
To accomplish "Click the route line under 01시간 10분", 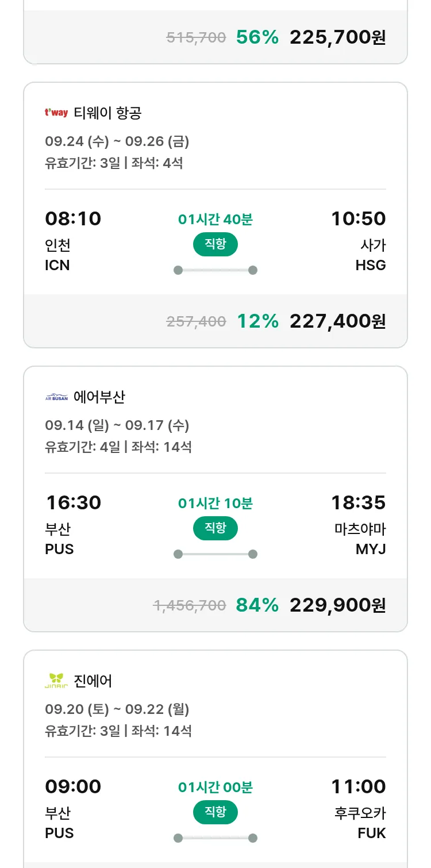I will point(215,554).
